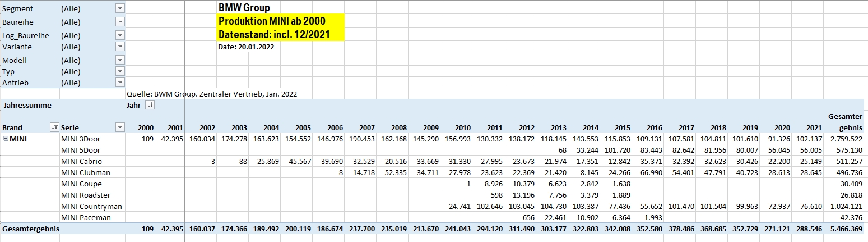Open the Modell filter dropdown
The image size is (868, 242).
click(x=119, y=60)
